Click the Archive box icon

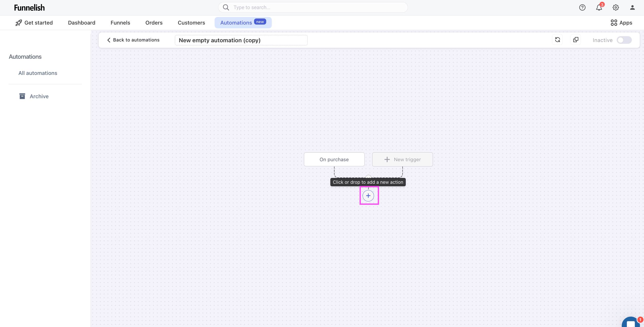click(22, 96)
